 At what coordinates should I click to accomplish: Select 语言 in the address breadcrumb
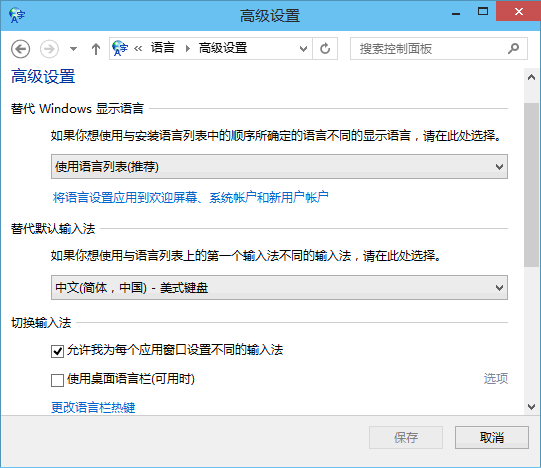pyautogui.click(x=163, y=48)
